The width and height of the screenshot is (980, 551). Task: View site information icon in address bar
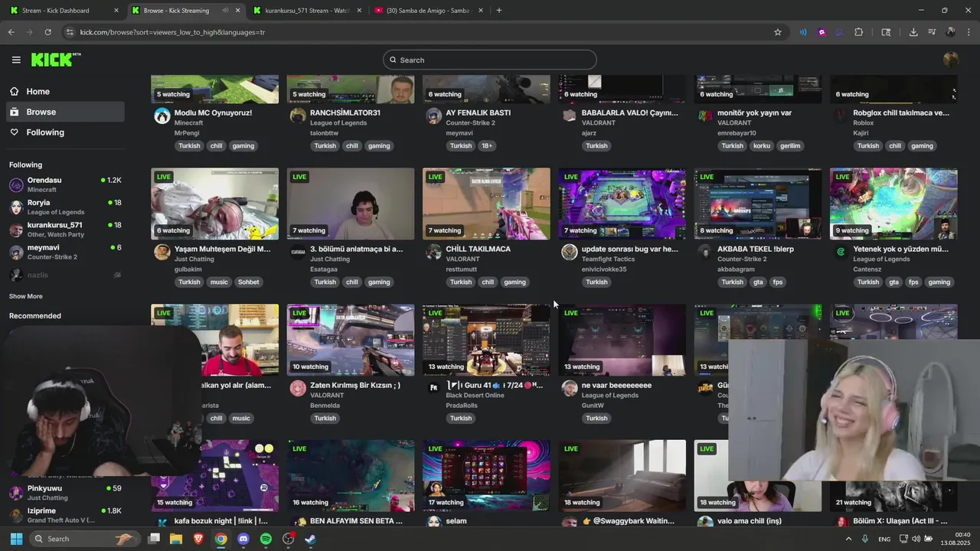(x=70, y=32)
